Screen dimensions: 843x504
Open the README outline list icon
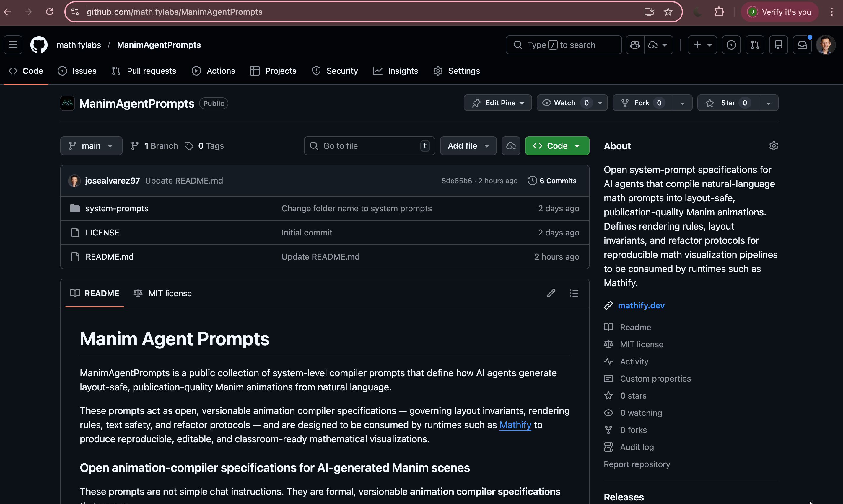pos(574,293)
